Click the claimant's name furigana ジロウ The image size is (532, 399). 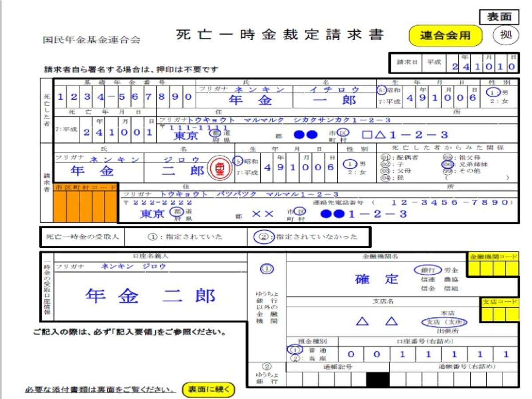click(182, 159)
